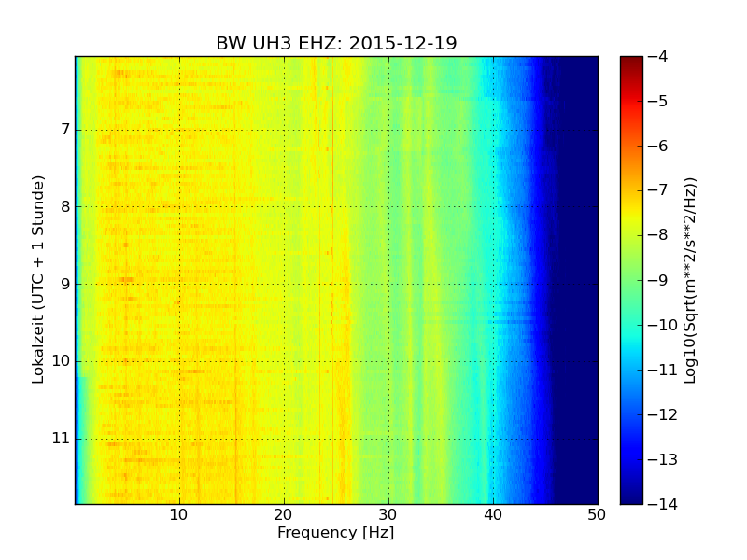Click the plot title 'BW UH3 EHZ: 2015-12-19'
This screenshot has width=747, height=560.
[x=336, y=43]
